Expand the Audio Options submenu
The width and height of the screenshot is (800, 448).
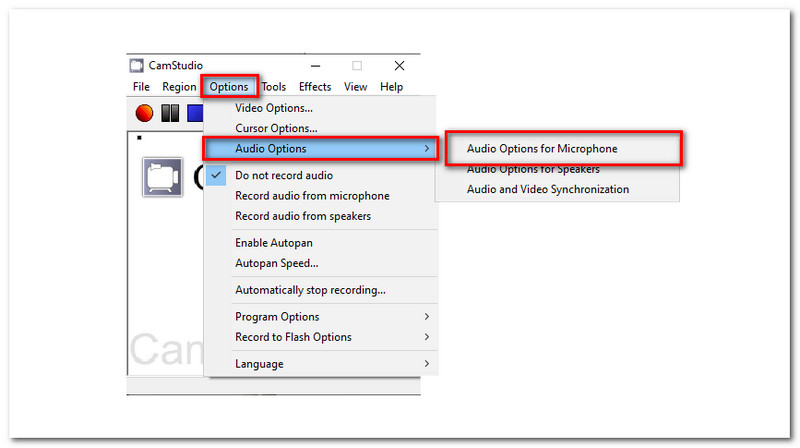pos(320,149)
